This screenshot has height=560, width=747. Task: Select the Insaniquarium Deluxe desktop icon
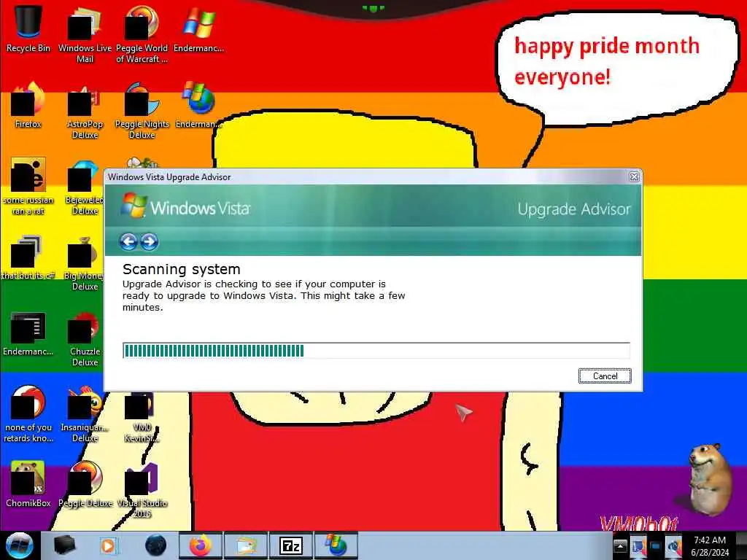point(85,413)
